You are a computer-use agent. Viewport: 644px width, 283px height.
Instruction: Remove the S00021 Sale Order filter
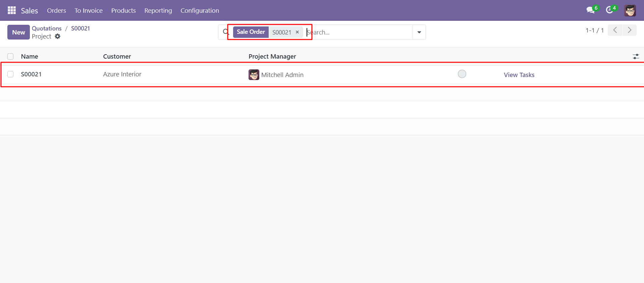(x=297, y=32)
